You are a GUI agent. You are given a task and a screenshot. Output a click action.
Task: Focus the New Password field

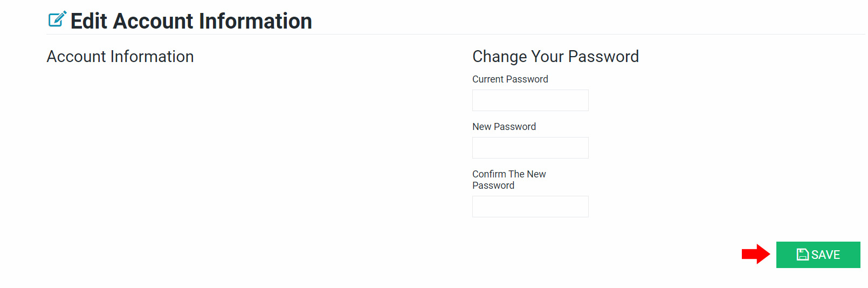531,148
